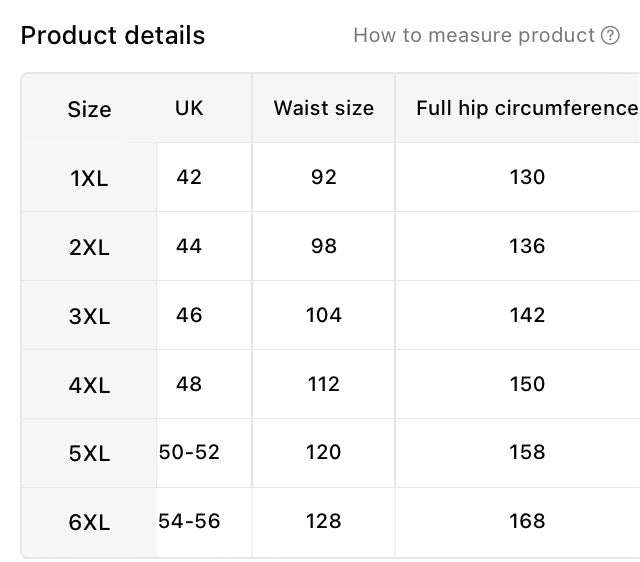Screen dimensions: 640x562
Task: Click the Waist size column header
Action: (x=324, y=108)
